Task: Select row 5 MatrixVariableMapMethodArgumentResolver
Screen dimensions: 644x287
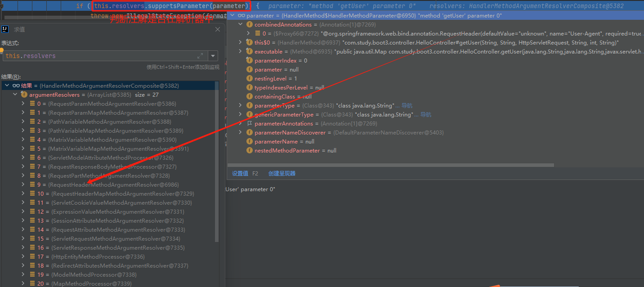Action: [108, 148]
